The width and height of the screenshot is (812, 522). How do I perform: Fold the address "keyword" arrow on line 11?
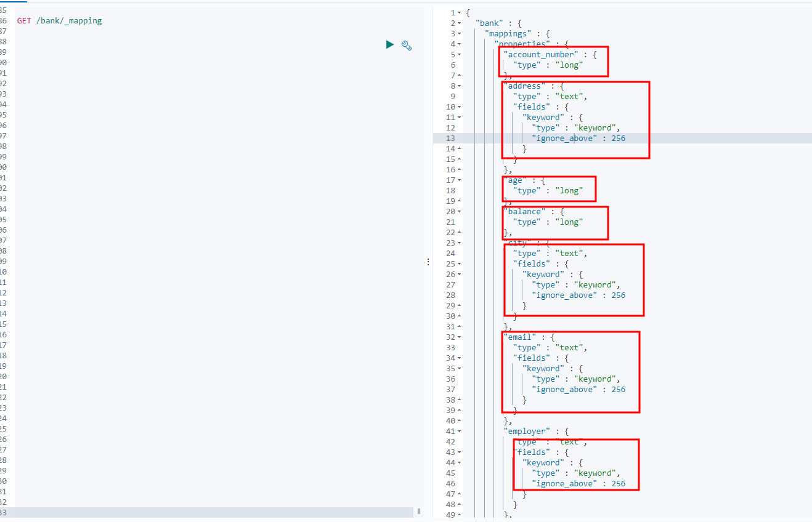pos(459,118)
